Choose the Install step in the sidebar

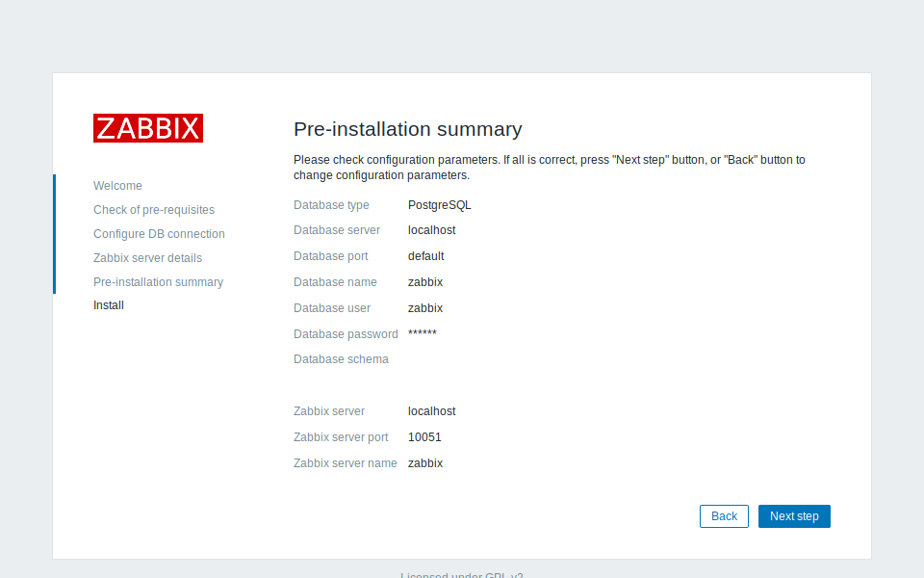point(109,305)
